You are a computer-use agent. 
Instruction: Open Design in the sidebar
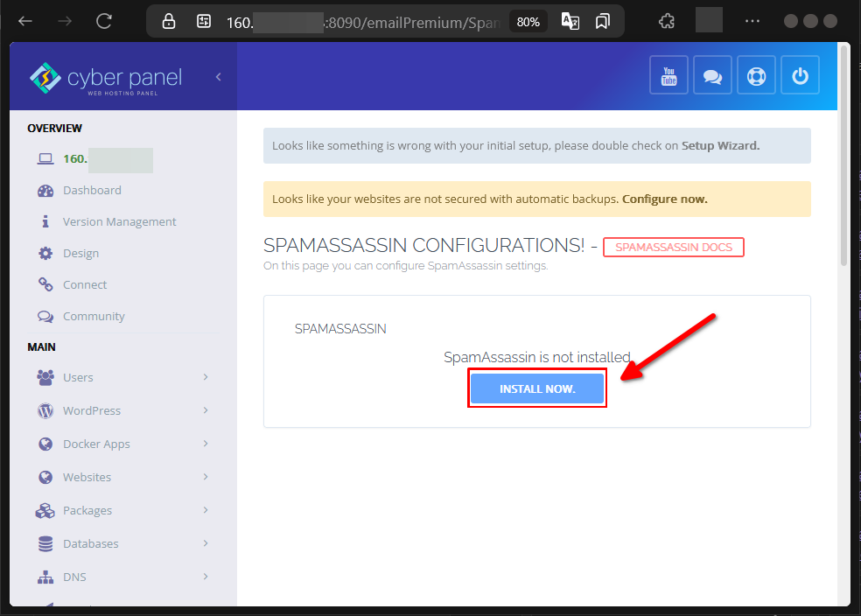pos(80,254)
